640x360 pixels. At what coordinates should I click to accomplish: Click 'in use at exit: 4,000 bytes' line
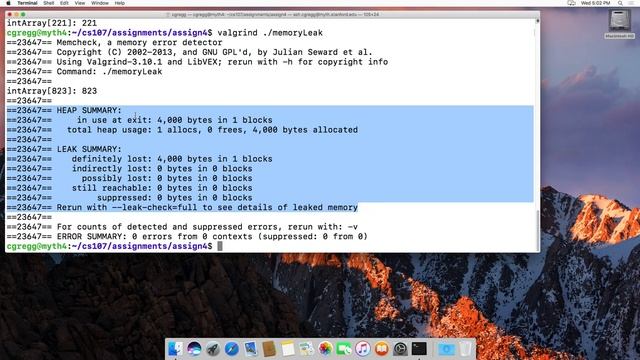(x=175, y=120)
